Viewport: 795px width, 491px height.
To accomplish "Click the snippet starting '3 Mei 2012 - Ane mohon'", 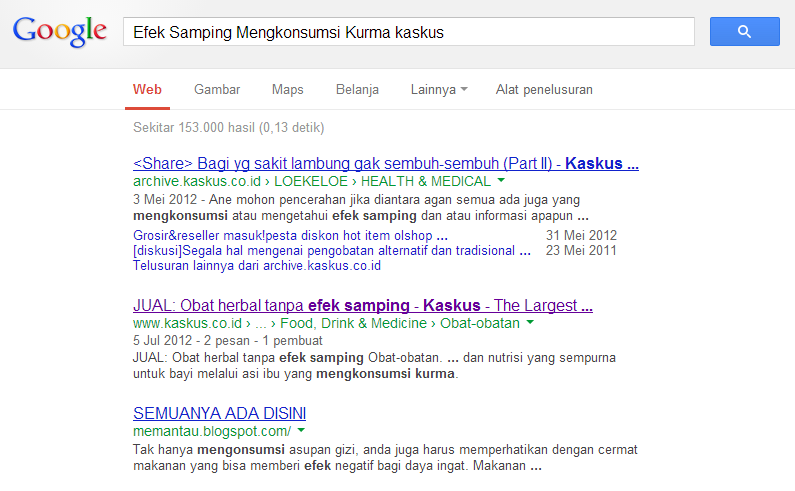I will (x=361, y=207).
